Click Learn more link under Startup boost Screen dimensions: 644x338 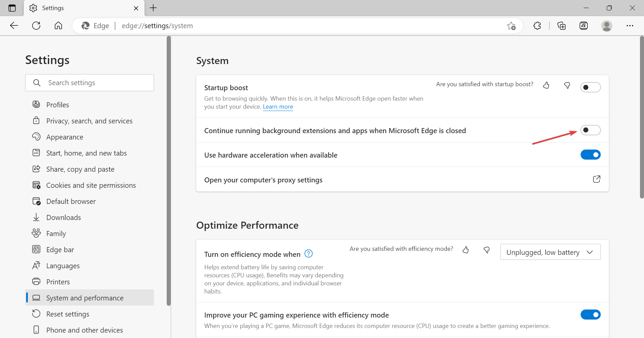coord(278,107)
